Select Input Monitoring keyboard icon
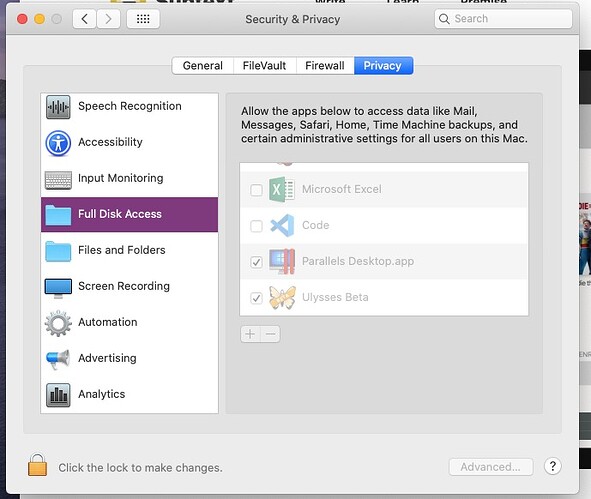 58,180
